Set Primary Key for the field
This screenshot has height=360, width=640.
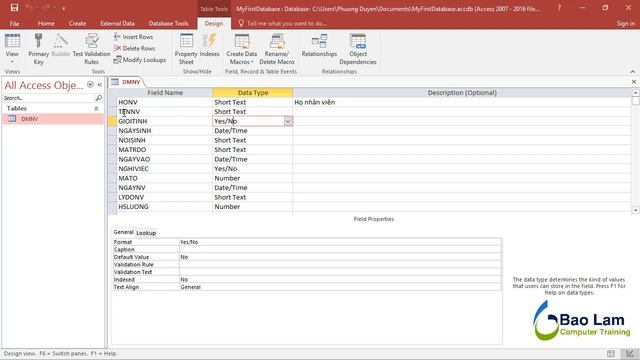[x=38, y=49]
